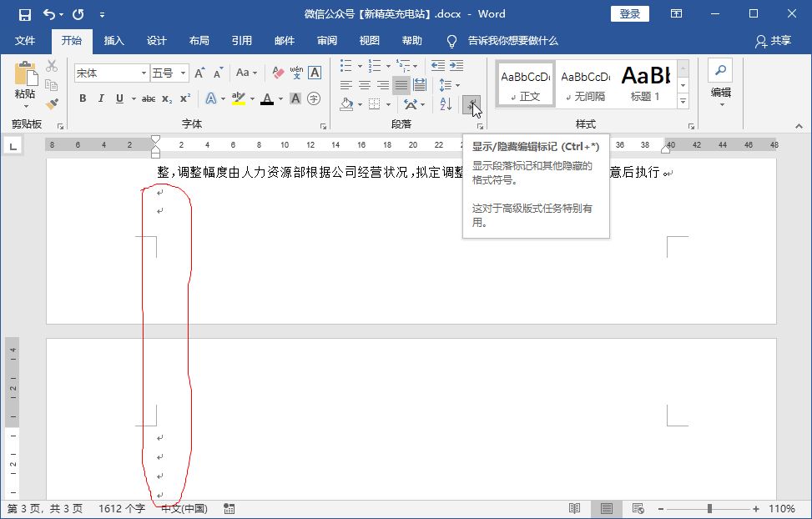
Task: Apply subscript formatting
Action: point(168,98)
